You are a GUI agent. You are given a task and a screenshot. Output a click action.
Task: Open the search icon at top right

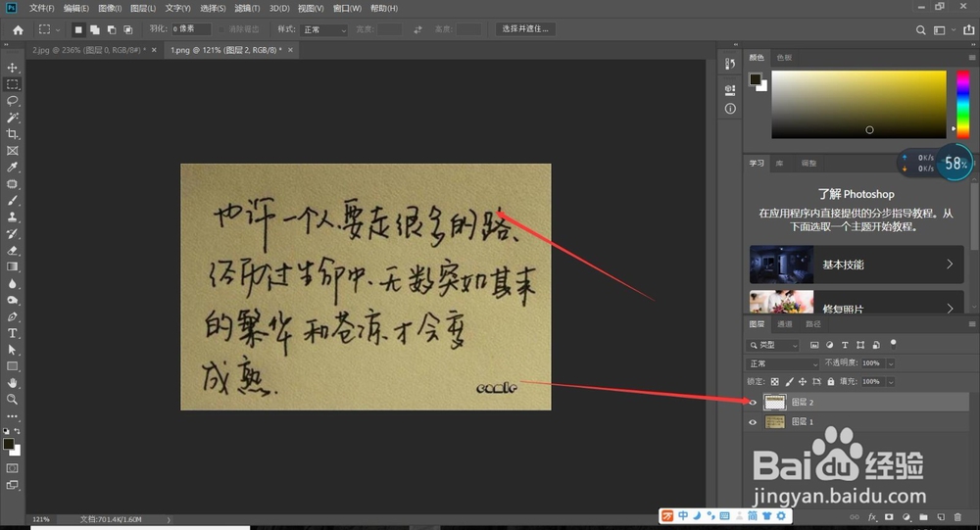tap(920, 30)
